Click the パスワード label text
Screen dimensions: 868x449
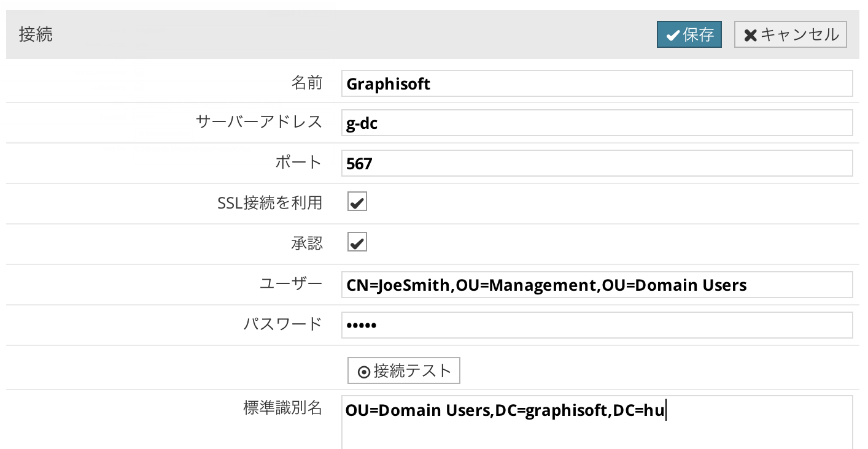coord(282,323)
